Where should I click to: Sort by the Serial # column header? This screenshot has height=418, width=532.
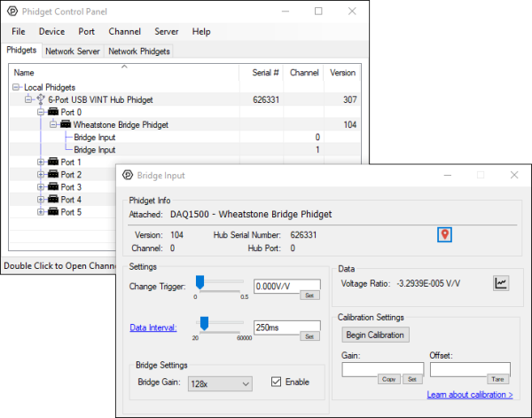[x=262, y=72]
